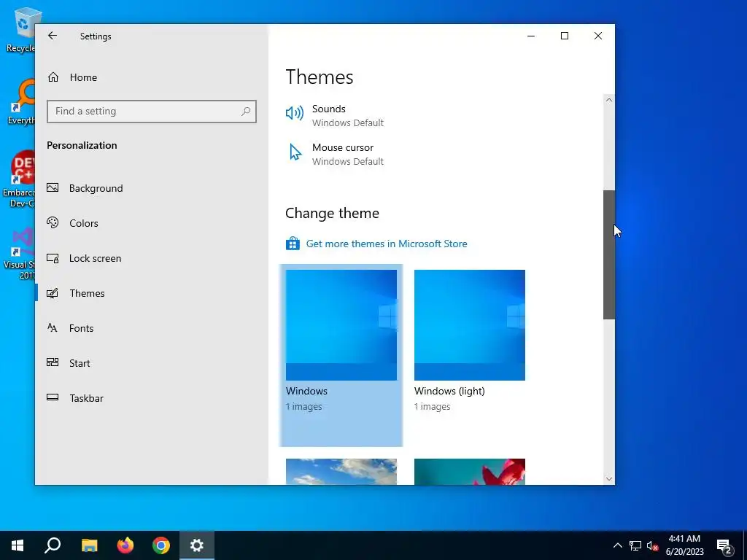Show hidden system tray icons

[x=617, y=545]
